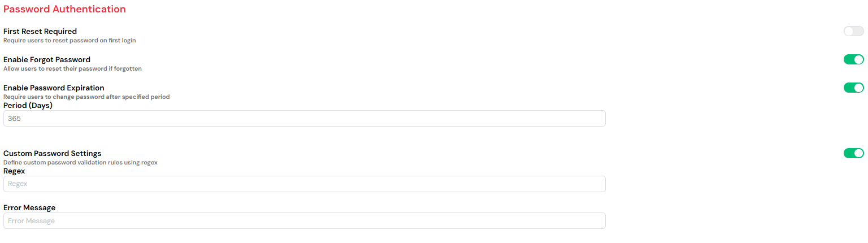Click the Password Authentication heading
The height and width of the screenshot is (243, 868).
[64, 10]
